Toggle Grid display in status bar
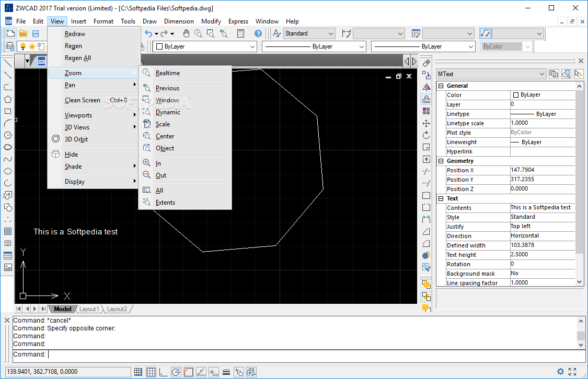The image size is (588, 379). [x=151, y=372]
